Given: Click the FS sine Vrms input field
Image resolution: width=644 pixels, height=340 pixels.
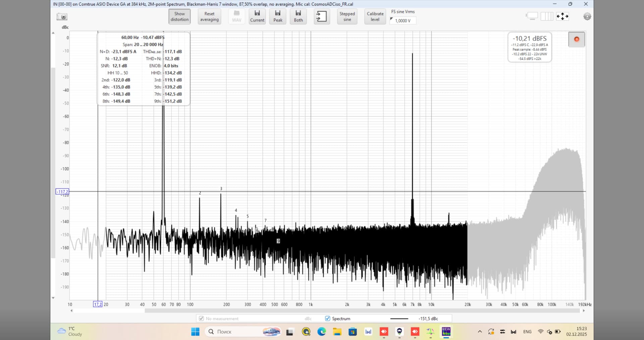Looking at the screenshot, I should click(x=403, y=20).
